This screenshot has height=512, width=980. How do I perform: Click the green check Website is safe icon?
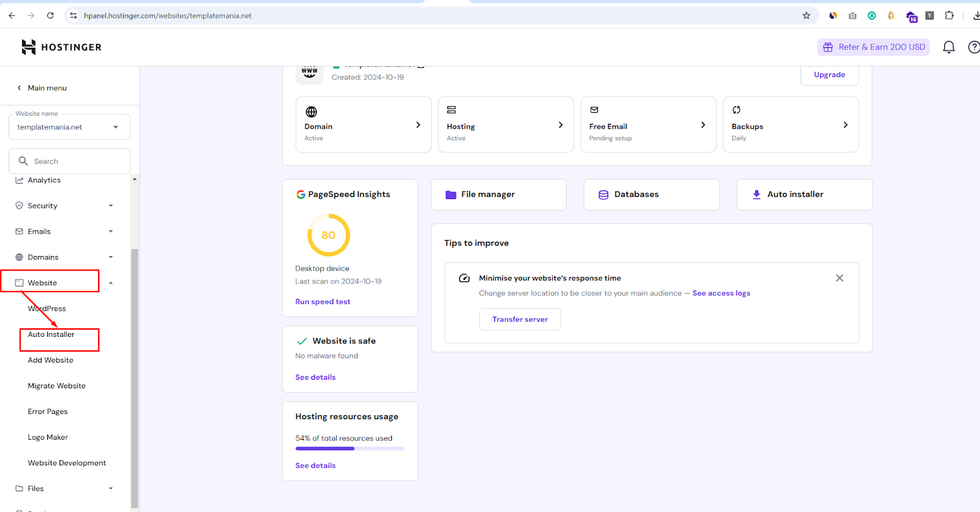(x=302, y=341)
